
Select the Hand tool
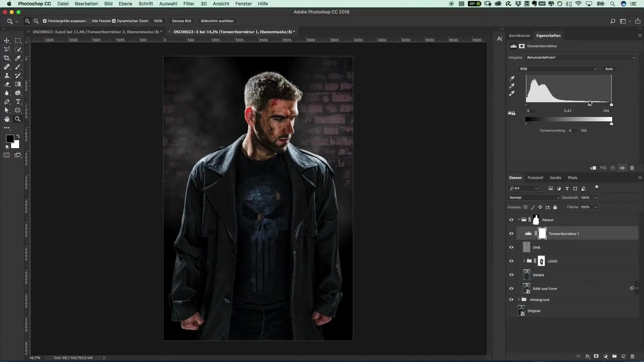pyautogui.click(x=7, y=119)
